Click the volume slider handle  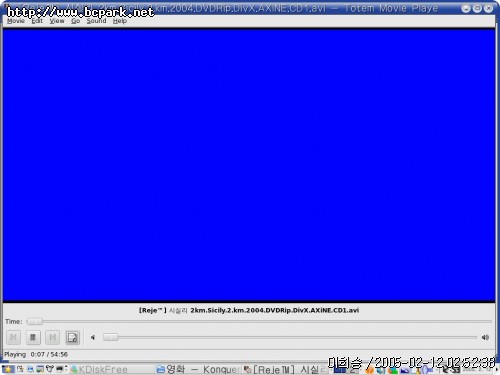click(x=110, y=337)
